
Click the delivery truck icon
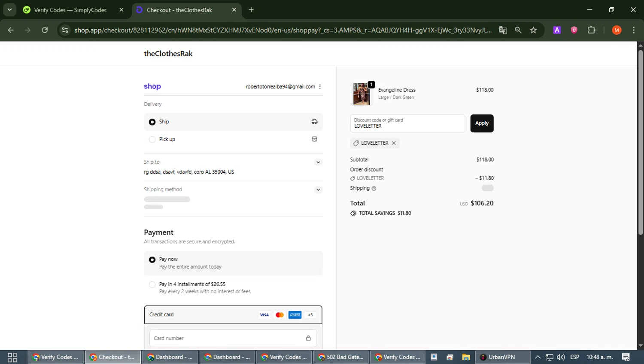tap(314, 122)
